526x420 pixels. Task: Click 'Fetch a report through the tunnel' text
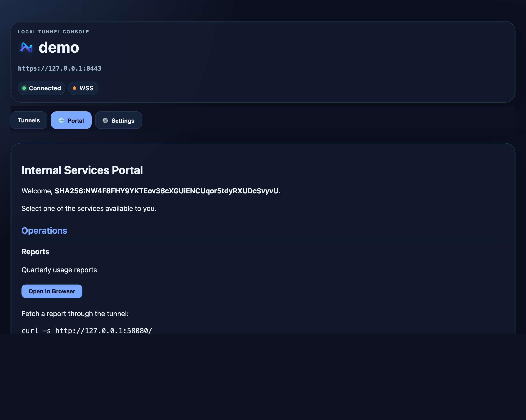click(75, 314)
